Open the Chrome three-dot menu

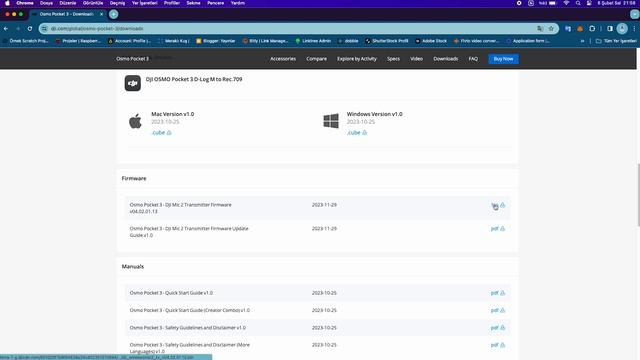pos(634,29)
